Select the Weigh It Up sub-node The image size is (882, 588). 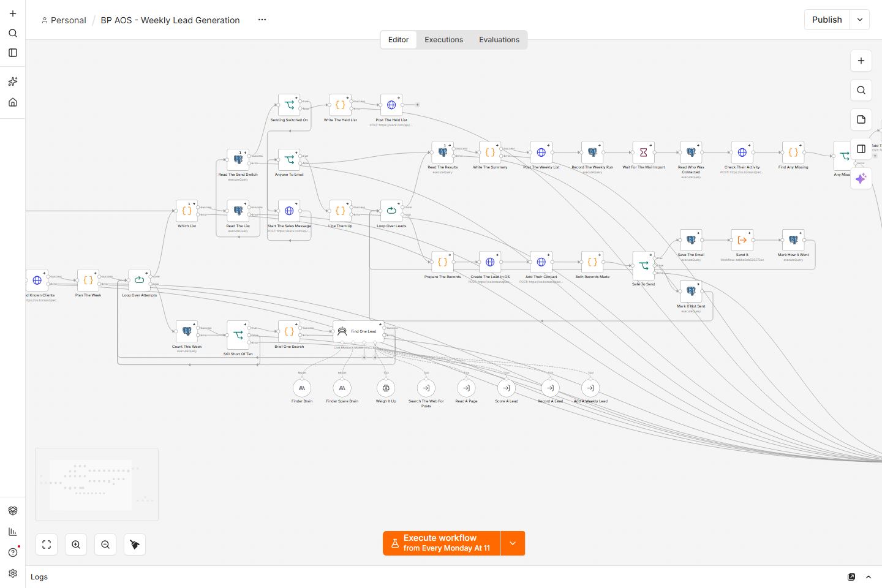[386, 388]
